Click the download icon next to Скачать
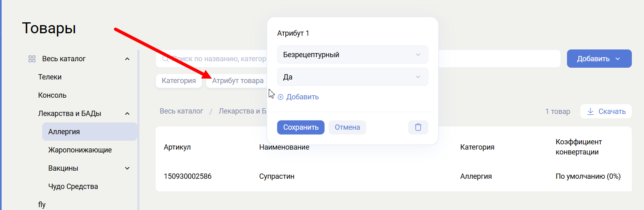This screenshot has width=644, height=210. (591, 111)
